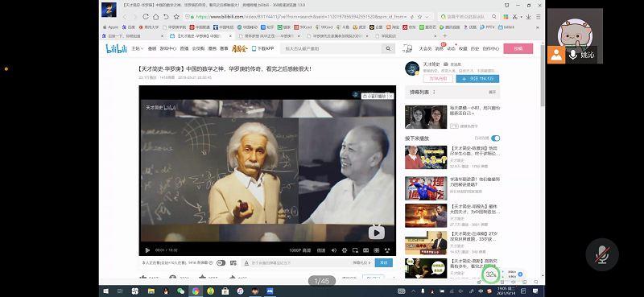Click the browser home icon
Image resolution: width=644 pixels, height=297 pixels.
point(155,17)
